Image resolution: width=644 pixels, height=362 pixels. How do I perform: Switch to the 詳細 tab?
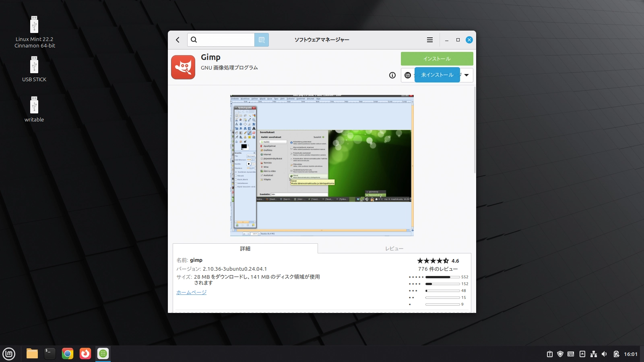coord(245,249)
